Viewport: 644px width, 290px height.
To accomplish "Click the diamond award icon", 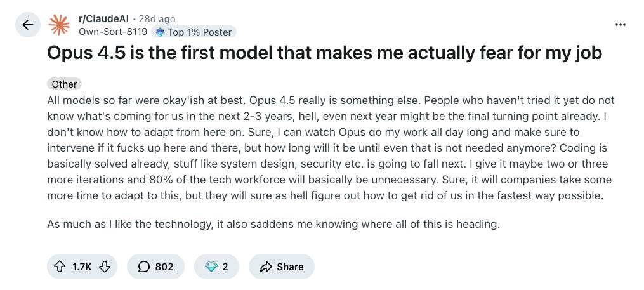I will coord(211,267).
